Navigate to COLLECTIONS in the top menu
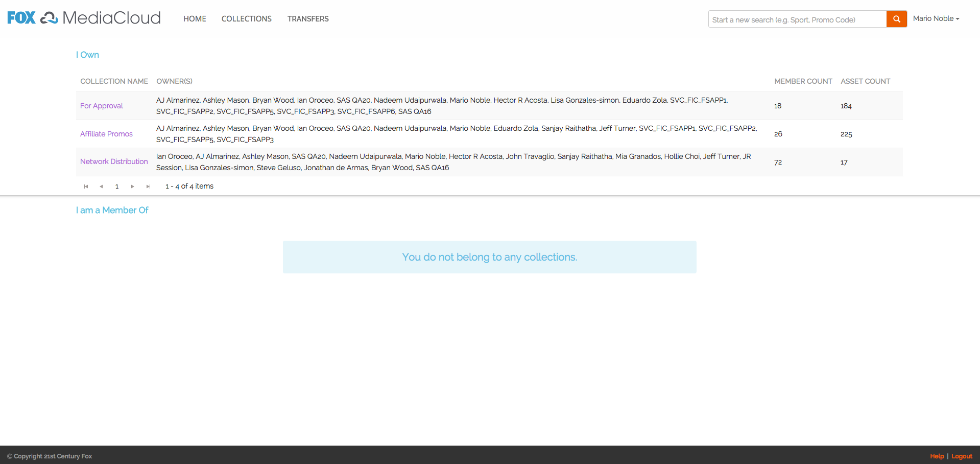This screenshot has height=464, width=980. pyautogui.click(x=246, y=19)
